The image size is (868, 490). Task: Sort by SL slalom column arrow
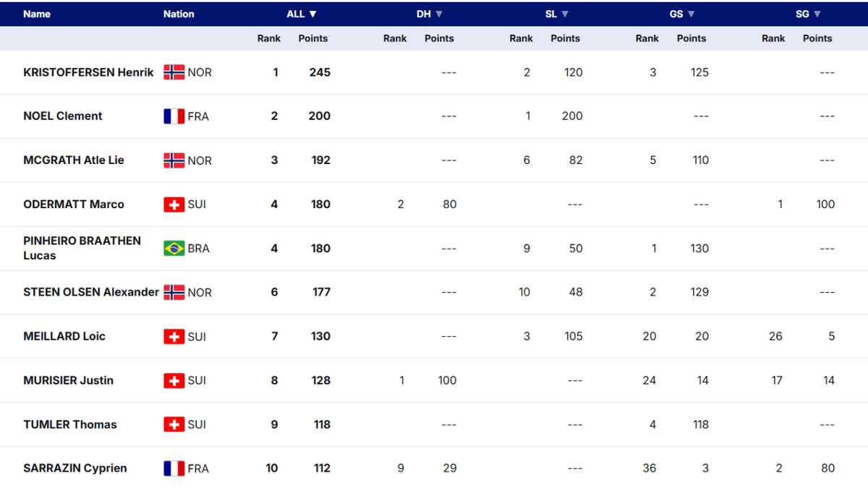click(565, 14)
